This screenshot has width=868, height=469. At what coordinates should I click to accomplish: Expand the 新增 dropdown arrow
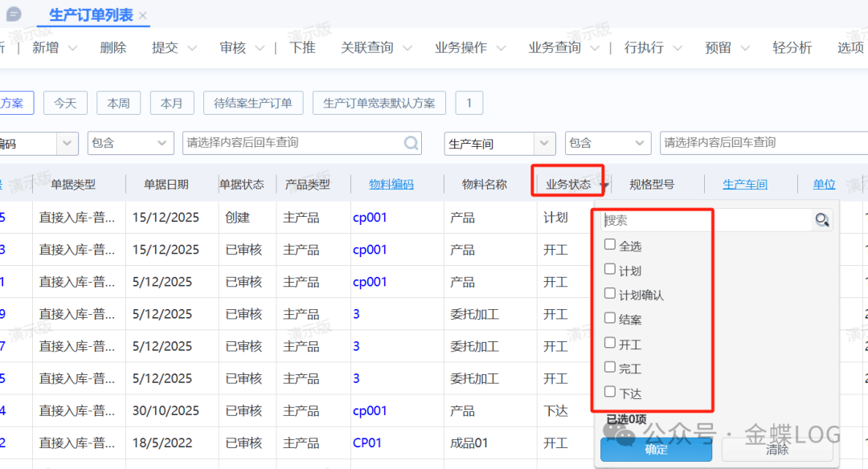point(73,48)
